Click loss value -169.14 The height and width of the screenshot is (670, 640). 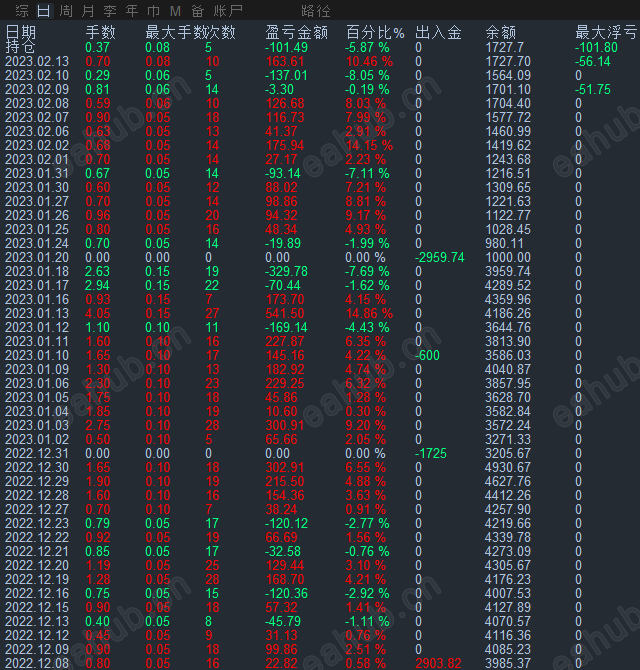click(286, 327)
